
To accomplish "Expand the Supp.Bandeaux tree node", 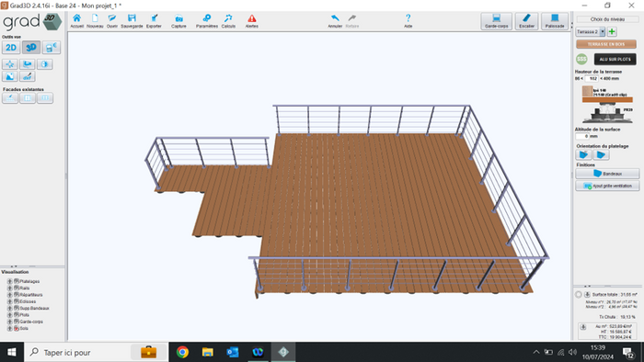I will click(x=9, y=309).
